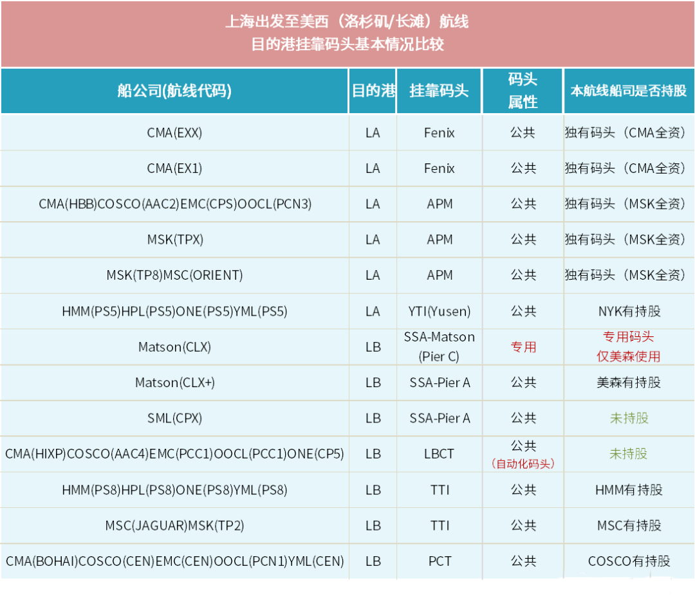Screen dimensions: 695x616
Task: Click the HMM(PS8)HPL(PS8)ONE(PS8)YML(PS8) cell
Action: click(x=174, y=490)
